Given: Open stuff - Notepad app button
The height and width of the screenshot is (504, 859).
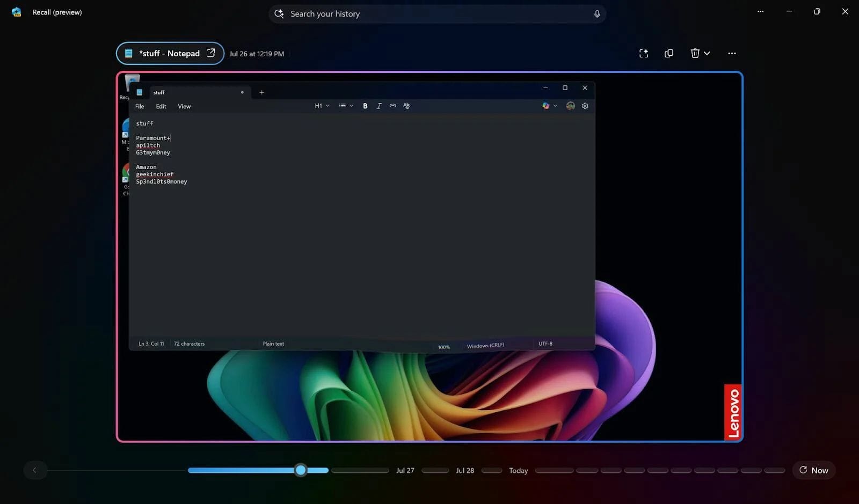Looking at the screenshot, I should (170, 53).
